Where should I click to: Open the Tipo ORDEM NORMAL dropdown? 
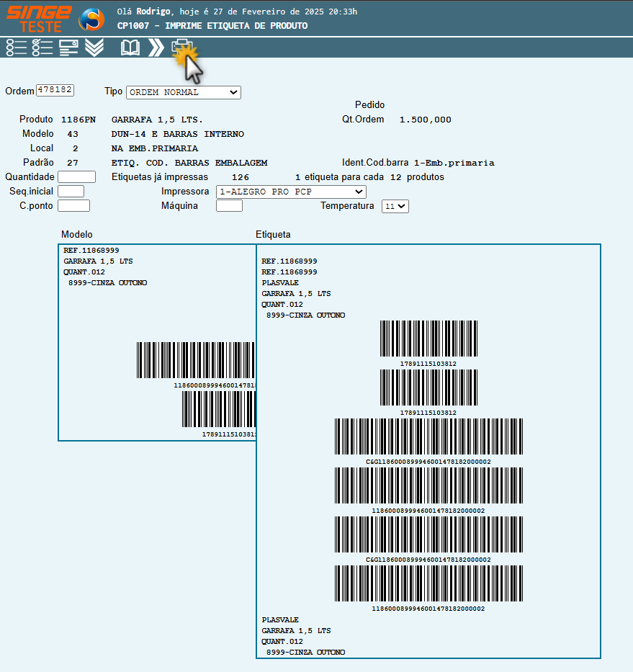pos(183,92)
